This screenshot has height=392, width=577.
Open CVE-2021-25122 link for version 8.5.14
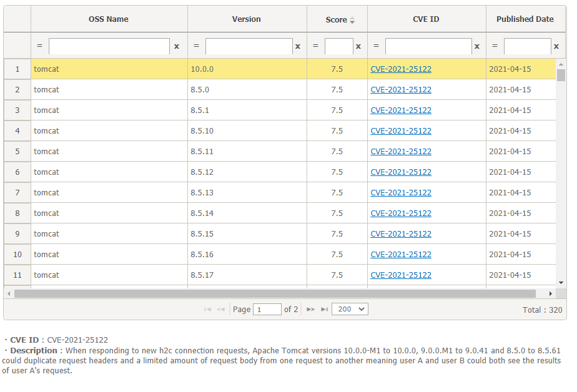(x=401, y=213)
